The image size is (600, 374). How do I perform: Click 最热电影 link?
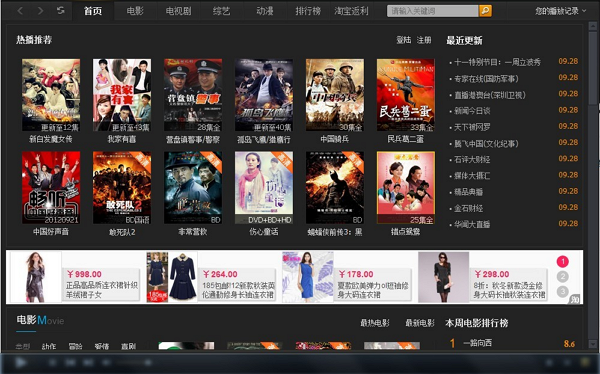tap(375, 323)
